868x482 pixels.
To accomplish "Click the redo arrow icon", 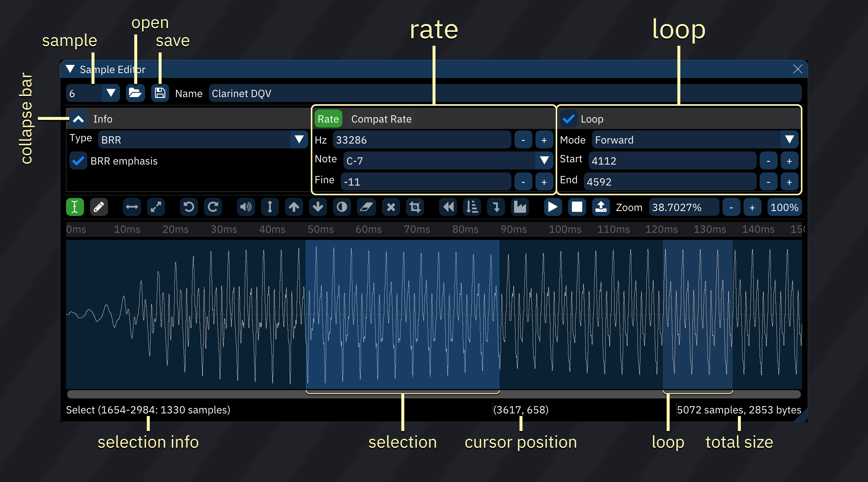I will tap(213, 207).
